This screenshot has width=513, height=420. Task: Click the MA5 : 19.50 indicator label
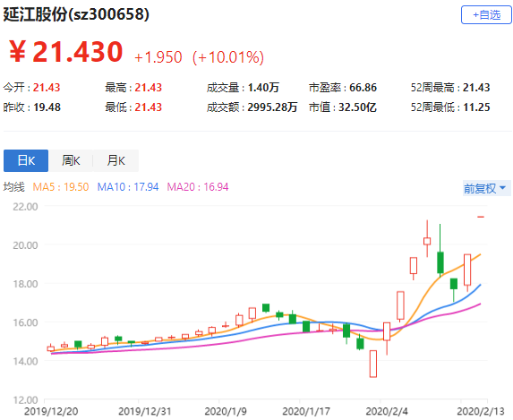(x=61, y=187)
